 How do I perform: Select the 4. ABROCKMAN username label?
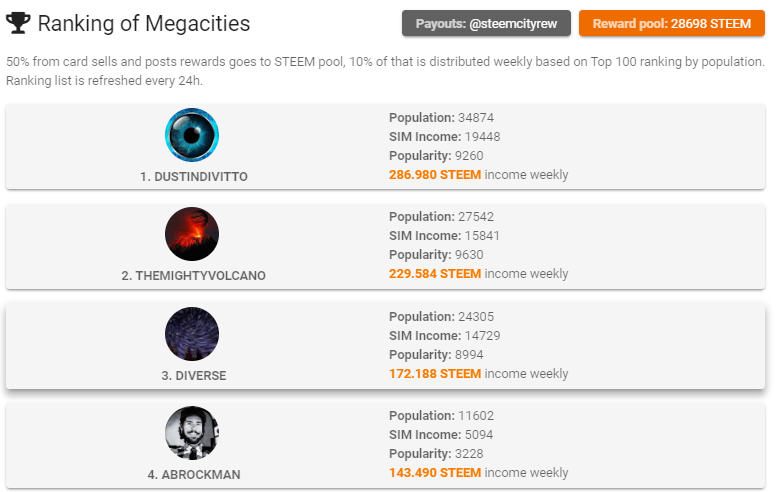coord(194,475)
